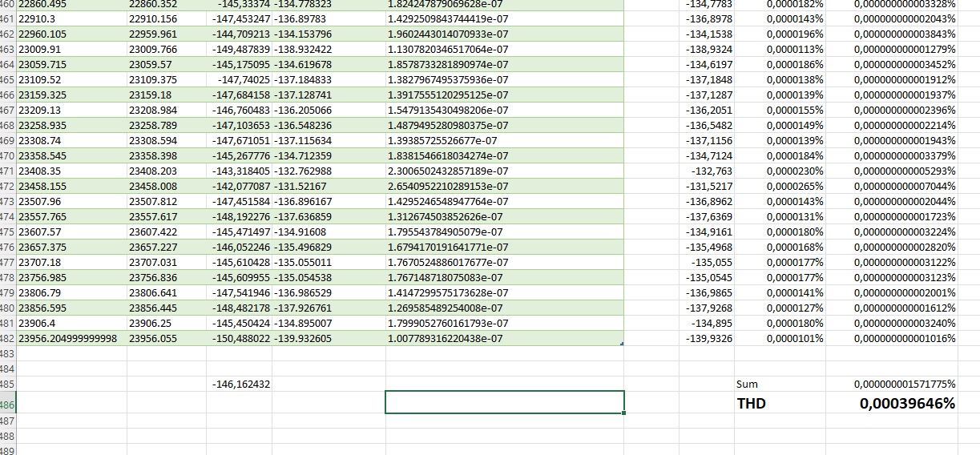The image size is (980, 455).
Task: Click the cell containing -146,162432
Action: (239, 385)
